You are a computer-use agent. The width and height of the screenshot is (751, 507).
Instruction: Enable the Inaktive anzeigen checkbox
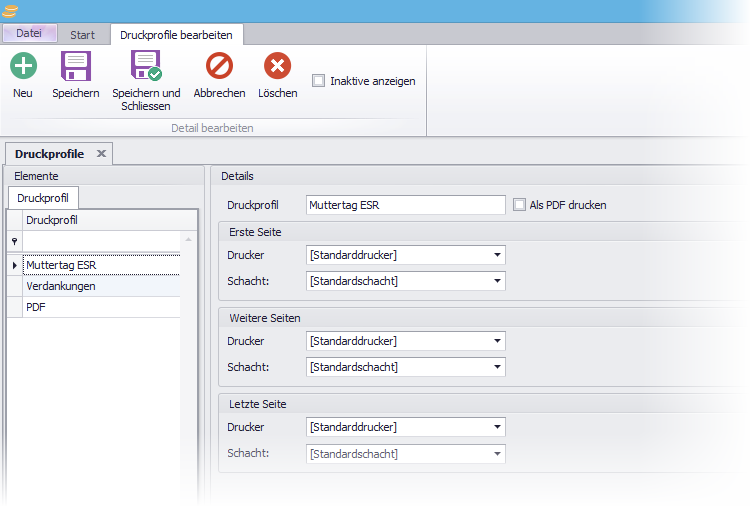(319, 81)
